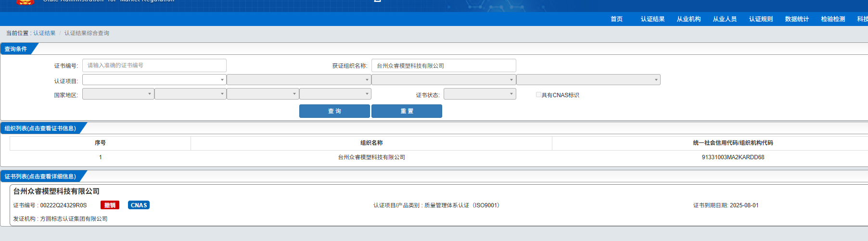
Task: Open the 首页 navigation item
Action: click(x=616, y=19)
